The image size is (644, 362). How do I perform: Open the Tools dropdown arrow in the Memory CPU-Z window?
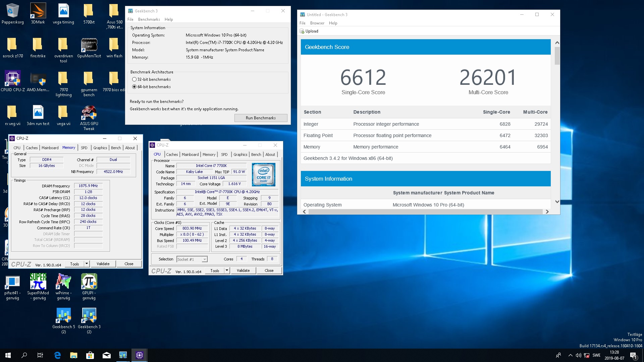(87, 264)
